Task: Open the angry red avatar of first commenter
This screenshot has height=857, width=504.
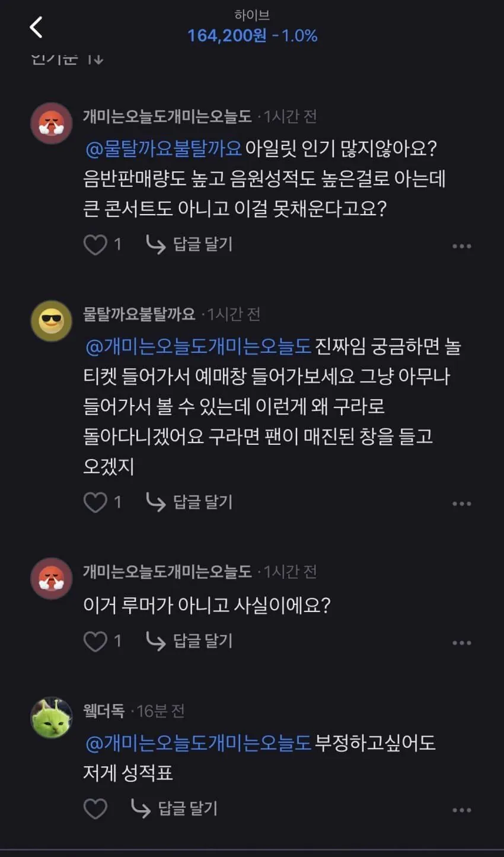Action: pyautogui.click(x=52, y=123)
